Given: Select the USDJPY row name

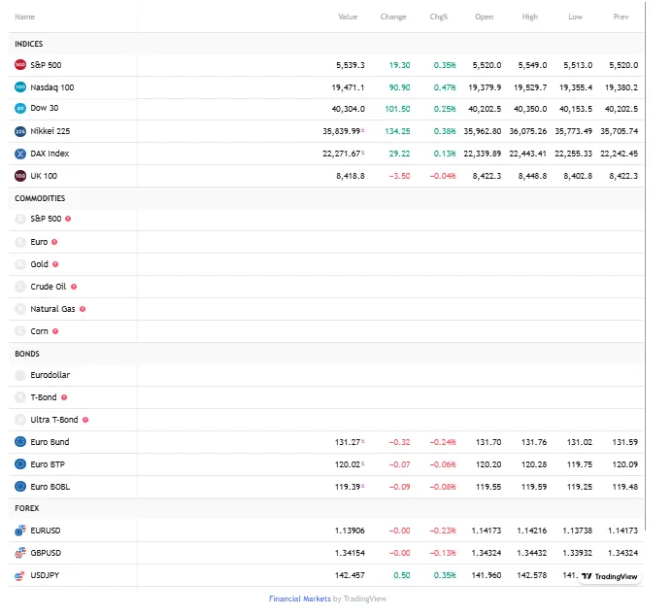Looking at the screenshot, I should pyautogui.click(x=45, y=575).
